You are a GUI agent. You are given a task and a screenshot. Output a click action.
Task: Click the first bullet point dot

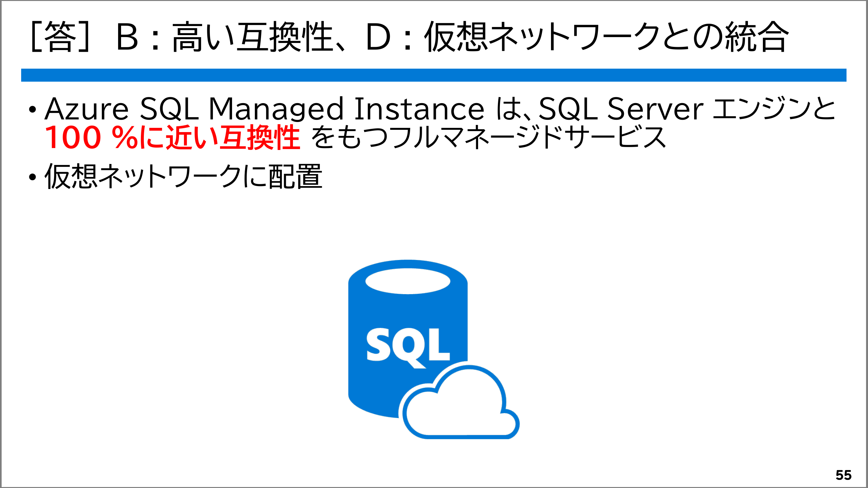tap(32, 109)
